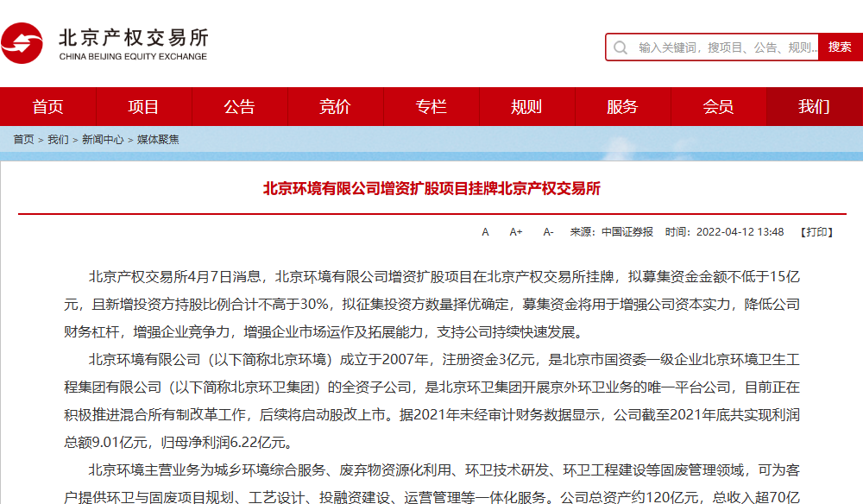Click the paragraph starting 北京产权交易所4月7日消息

(432, 305)
